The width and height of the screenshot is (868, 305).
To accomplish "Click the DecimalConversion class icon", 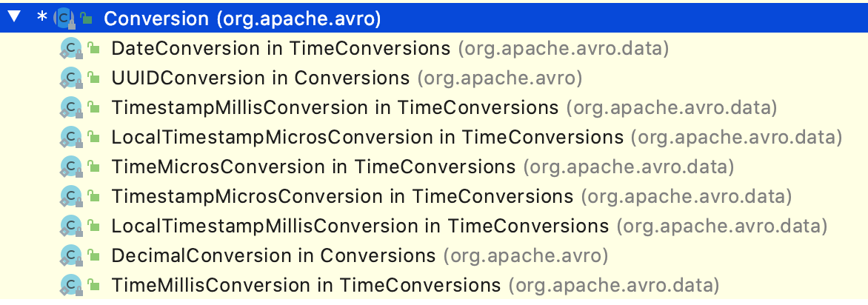I will click(x=70, y=255).
